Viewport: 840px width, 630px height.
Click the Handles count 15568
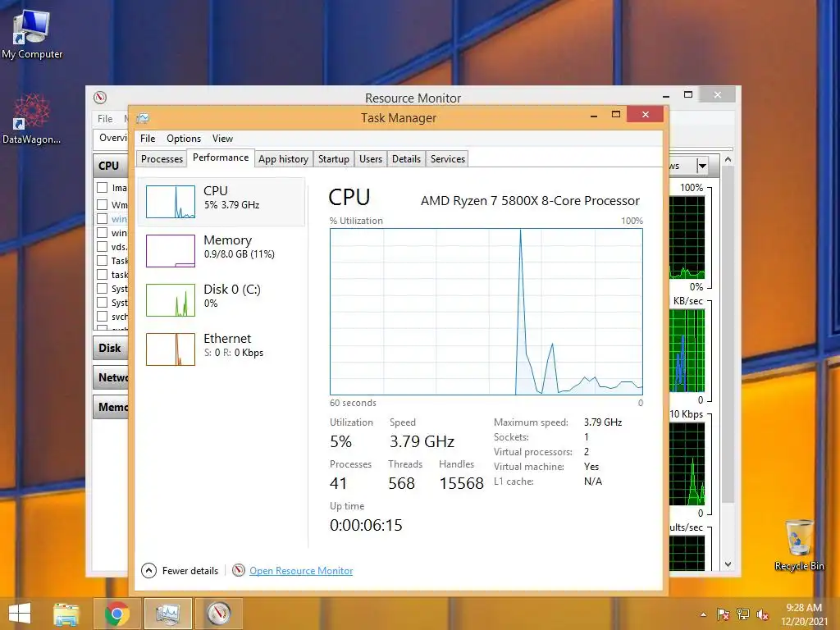461,483
